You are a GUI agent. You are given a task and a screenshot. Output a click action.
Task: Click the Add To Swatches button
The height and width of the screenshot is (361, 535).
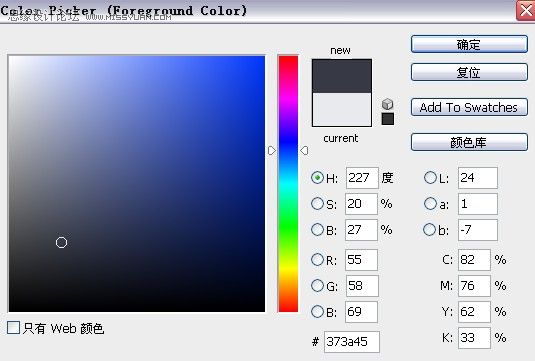coord(469,107)
